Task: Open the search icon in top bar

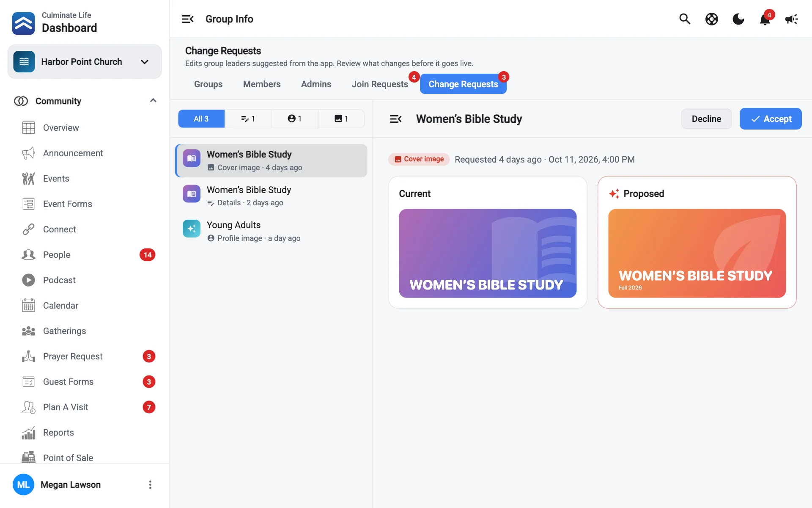Action: 685,19
